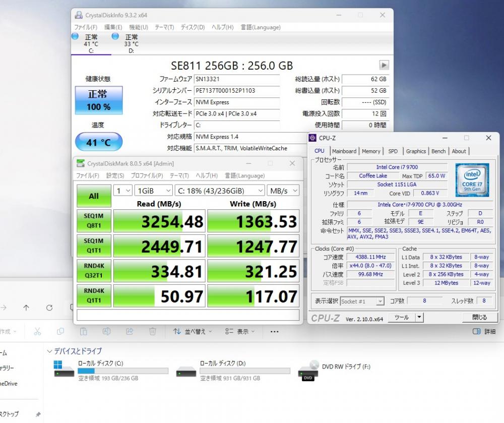Open the MB/s unit dropdown

click(283, 191)
